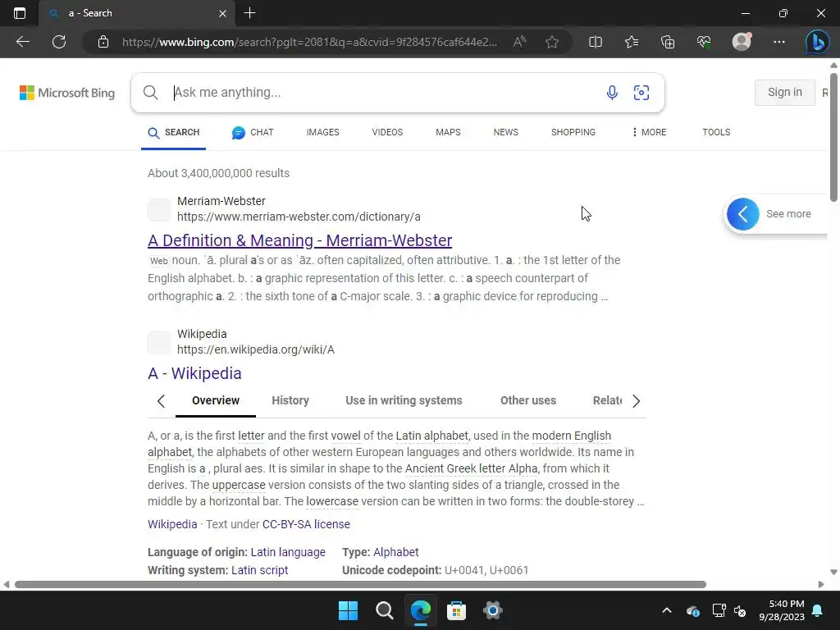Open the 'Latin script' link
Viewport: 840px width, 630px height.
260,570
